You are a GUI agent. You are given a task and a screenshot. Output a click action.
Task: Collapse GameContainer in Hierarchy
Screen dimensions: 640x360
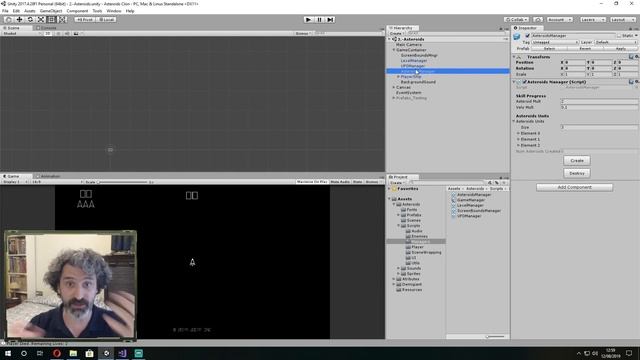pos(394,50)
